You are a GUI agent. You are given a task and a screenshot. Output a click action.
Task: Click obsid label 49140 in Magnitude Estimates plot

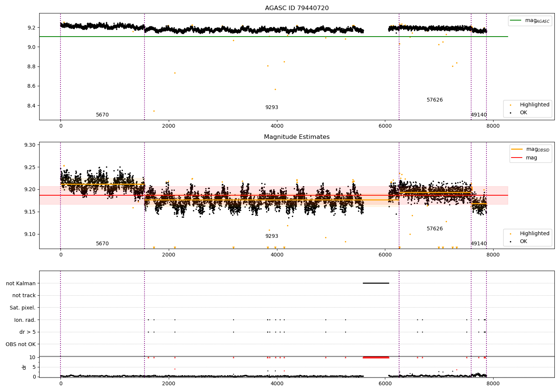[x=479, y=244]
